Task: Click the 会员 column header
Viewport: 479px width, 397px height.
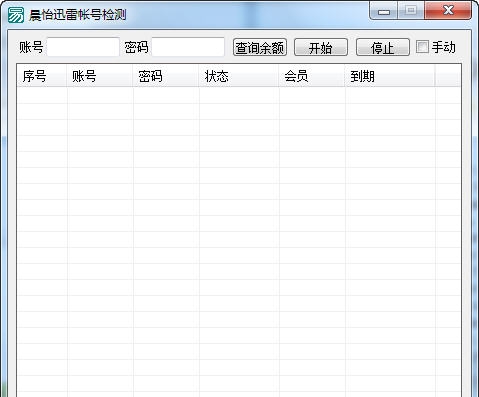Action: (x=312, y=76)
